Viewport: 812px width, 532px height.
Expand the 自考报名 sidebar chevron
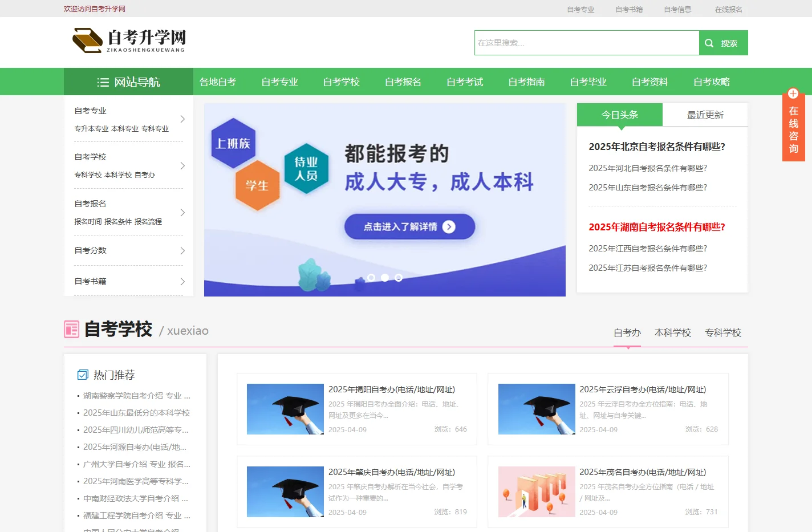(x=182, y=213)
